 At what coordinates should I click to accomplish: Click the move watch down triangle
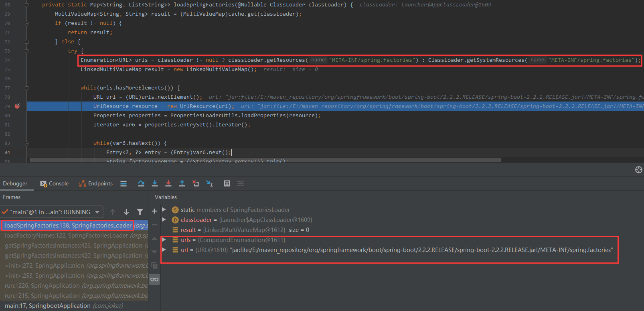[154, 252]
